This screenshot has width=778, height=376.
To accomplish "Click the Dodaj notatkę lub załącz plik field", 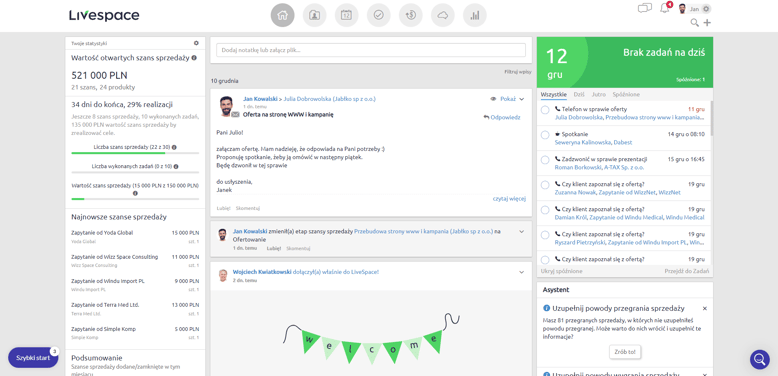I will coord(371,50).
